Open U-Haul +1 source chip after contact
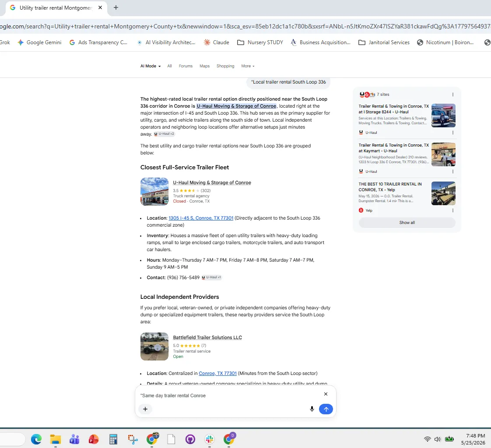This screenshot has height=448, width=491. [212, 277]
